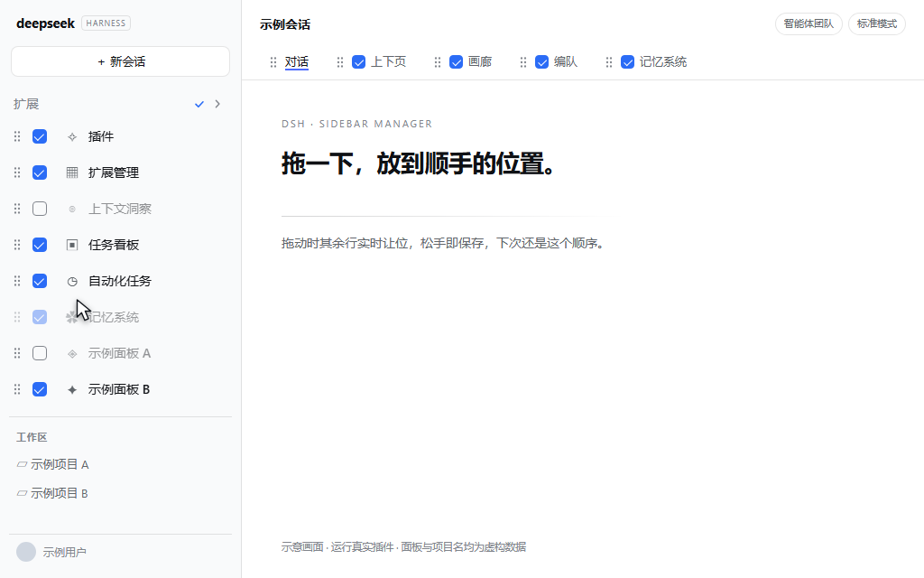Viewport: 924px width, 578px height.
Task: Uncheck the 任务看板 checkbox
Action: [x=40, y=245]
